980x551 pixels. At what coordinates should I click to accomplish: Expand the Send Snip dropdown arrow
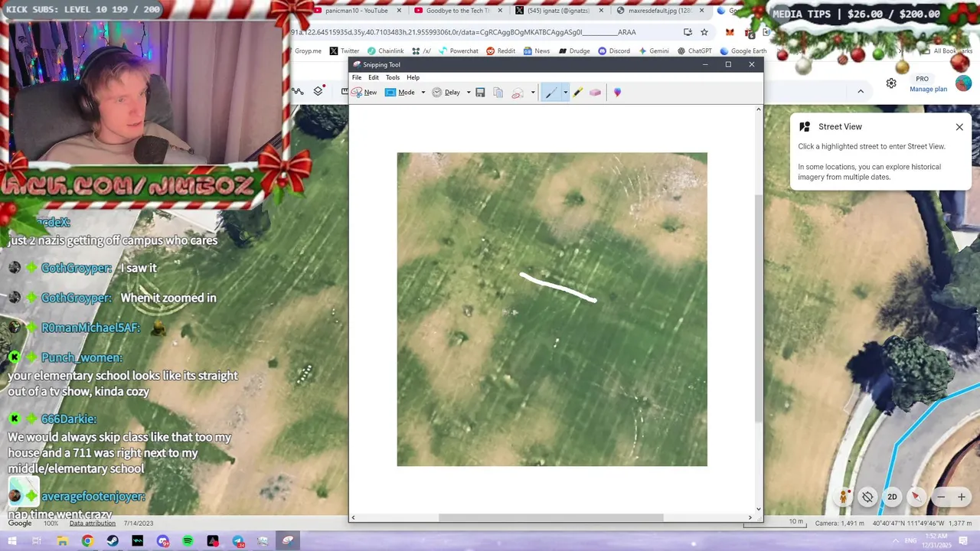point(533,93)
